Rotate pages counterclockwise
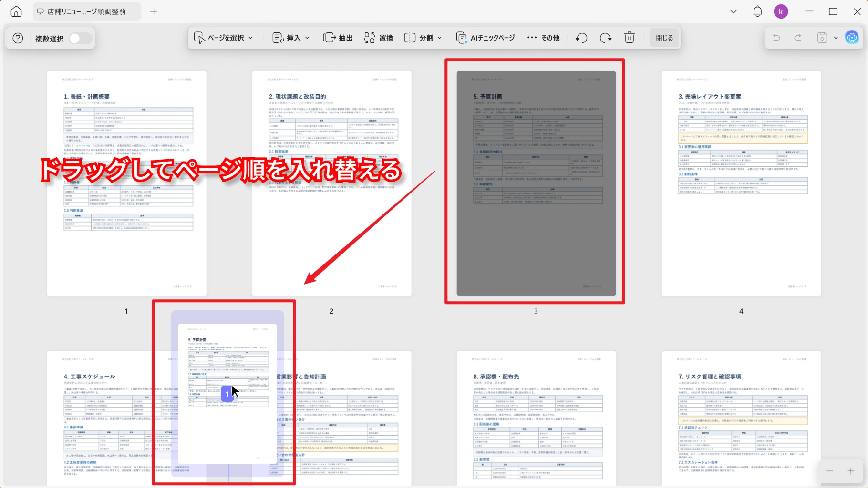The width and height of the screenshot is (868, 488). point(581,38)
